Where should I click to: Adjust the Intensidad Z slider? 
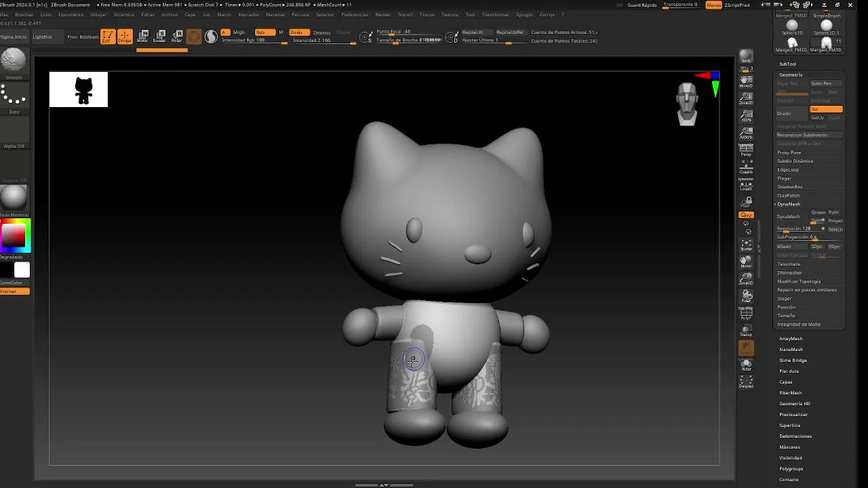[x=324, y=41]
